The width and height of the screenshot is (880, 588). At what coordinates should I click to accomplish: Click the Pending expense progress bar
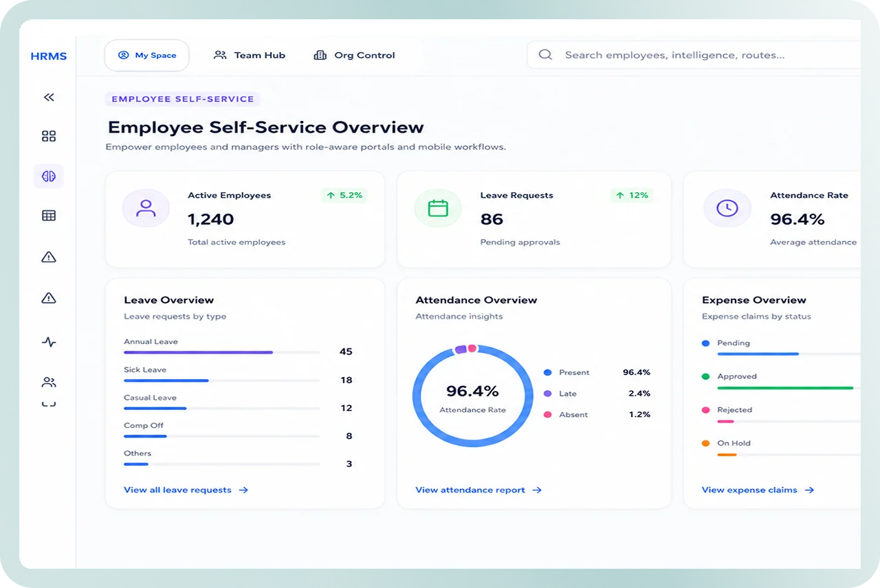coord(789,354)
